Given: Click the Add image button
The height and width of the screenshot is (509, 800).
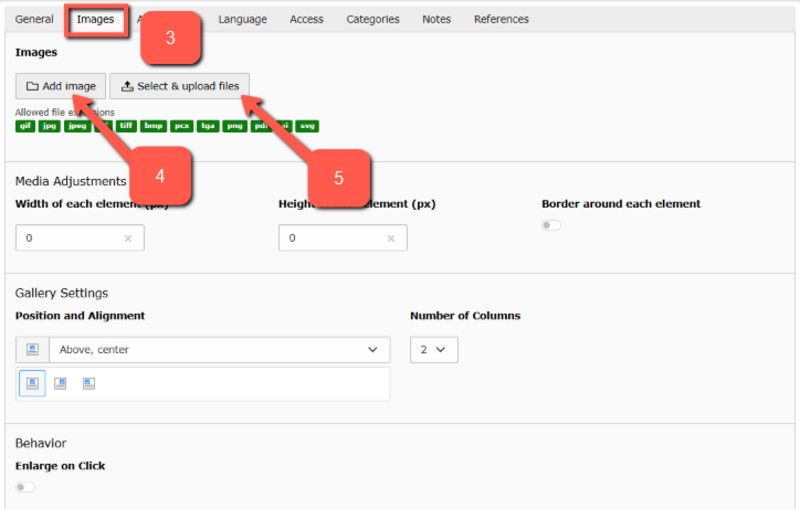Looking at the screenshot, I should coord(61,86).
